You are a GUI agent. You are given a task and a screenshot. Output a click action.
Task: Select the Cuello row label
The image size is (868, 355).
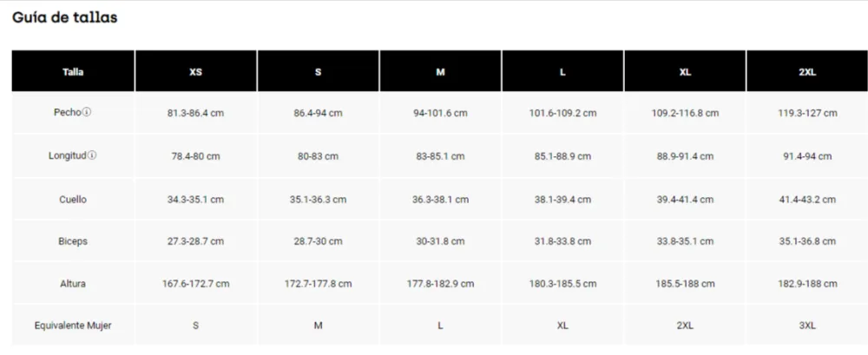73,200
